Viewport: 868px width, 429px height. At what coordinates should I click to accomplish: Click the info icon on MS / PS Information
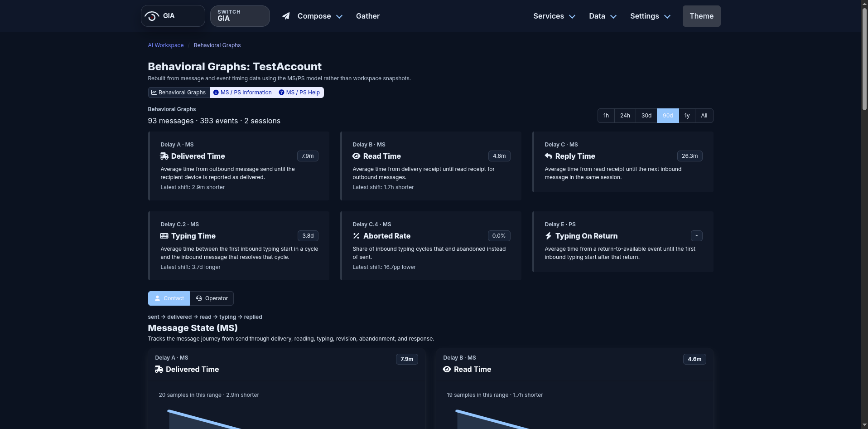click(215, 92)
